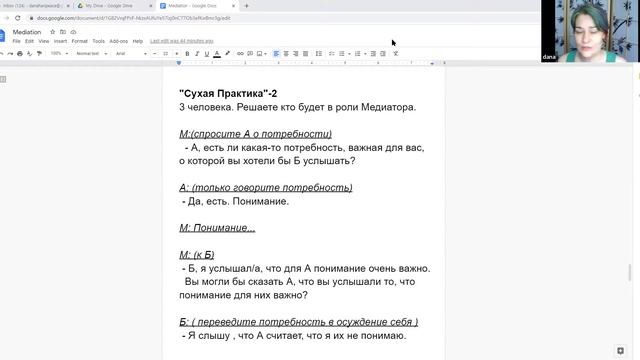Print the document with the printer icon
This screenshot has width=640, height=360.
coord(20,53)
